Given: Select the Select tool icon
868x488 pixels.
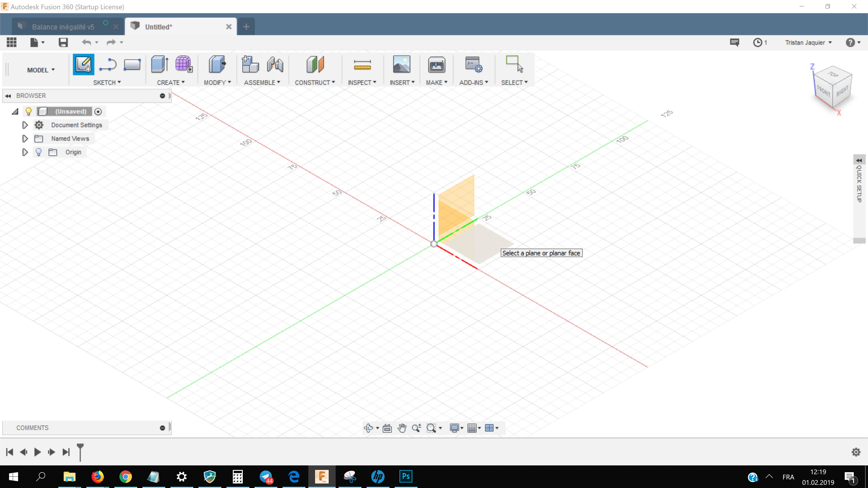Looking at the screenshot, I should [x=514, y=64].
